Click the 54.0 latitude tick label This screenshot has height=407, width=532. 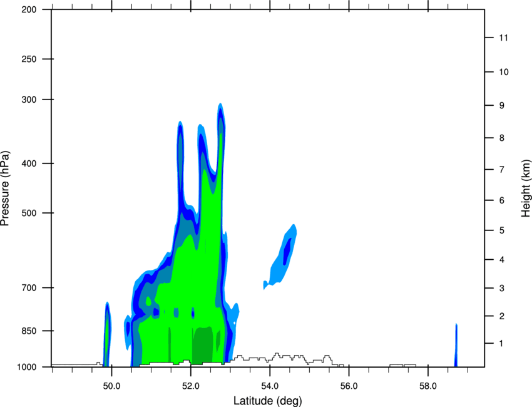270,386
